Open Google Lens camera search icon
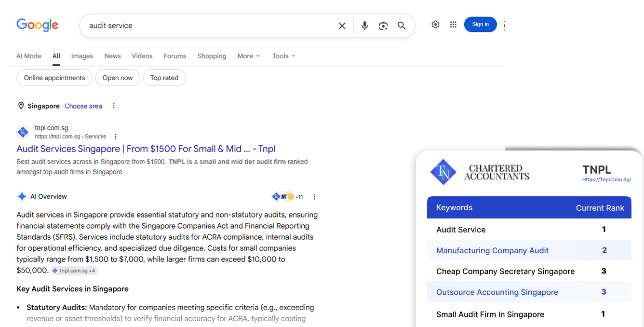 [x=383, y=26]
